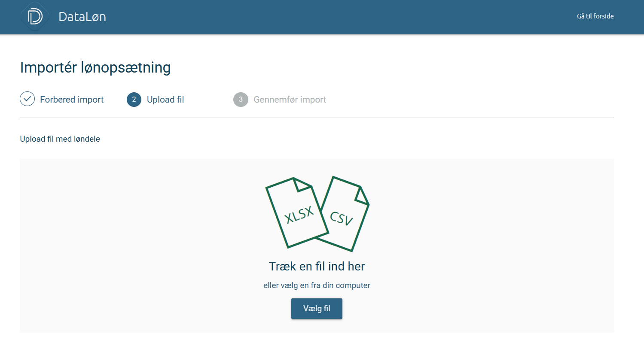Click the CSV file icon

click(x=346, y=214)
